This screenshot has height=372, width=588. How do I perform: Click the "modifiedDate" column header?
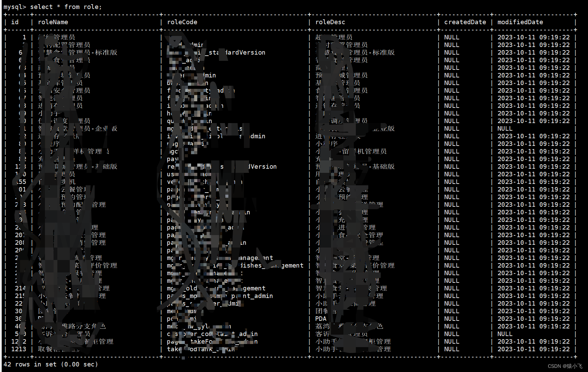(x=520, y=22)
